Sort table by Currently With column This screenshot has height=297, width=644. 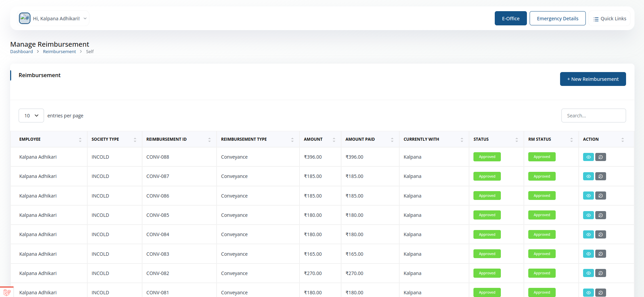434,139
